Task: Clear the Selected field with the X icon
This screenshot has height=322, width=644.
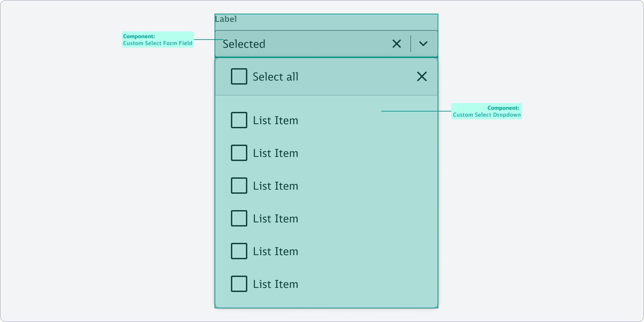Action: click(396, 44)
